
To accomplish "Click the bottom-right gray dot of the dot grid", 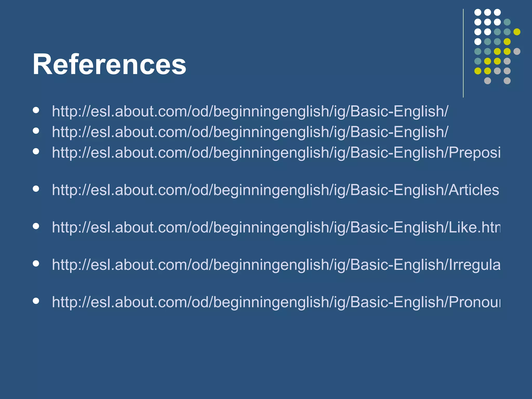I will coord(507,81).
